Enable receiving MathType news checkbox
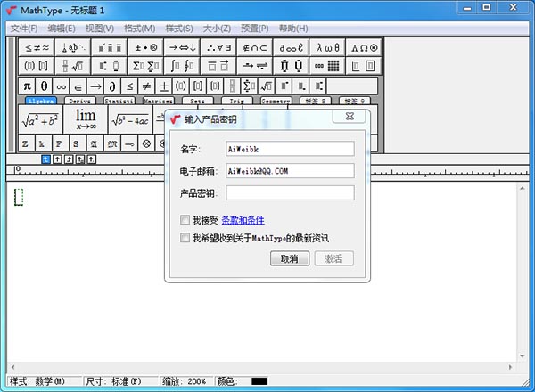The image size is (535, 392). click(185, 238)
